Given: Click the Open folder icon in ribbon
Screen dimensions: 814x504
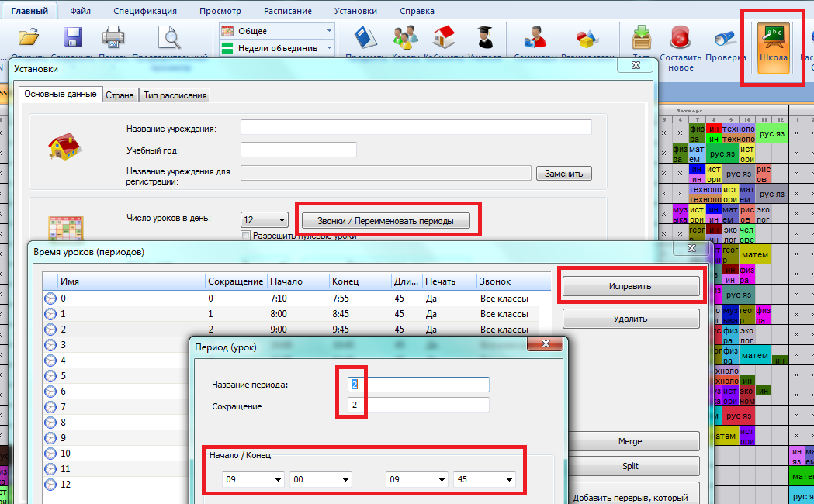Looking at the screenshot, I should [28, 39].
